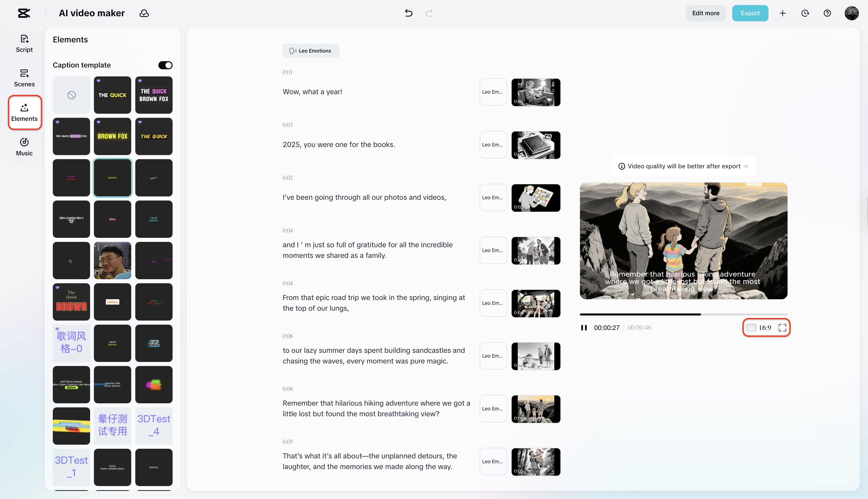Click the playback progress bar to seek
Image resolution: width=868 pixels, height=499 pixels.
684,314
